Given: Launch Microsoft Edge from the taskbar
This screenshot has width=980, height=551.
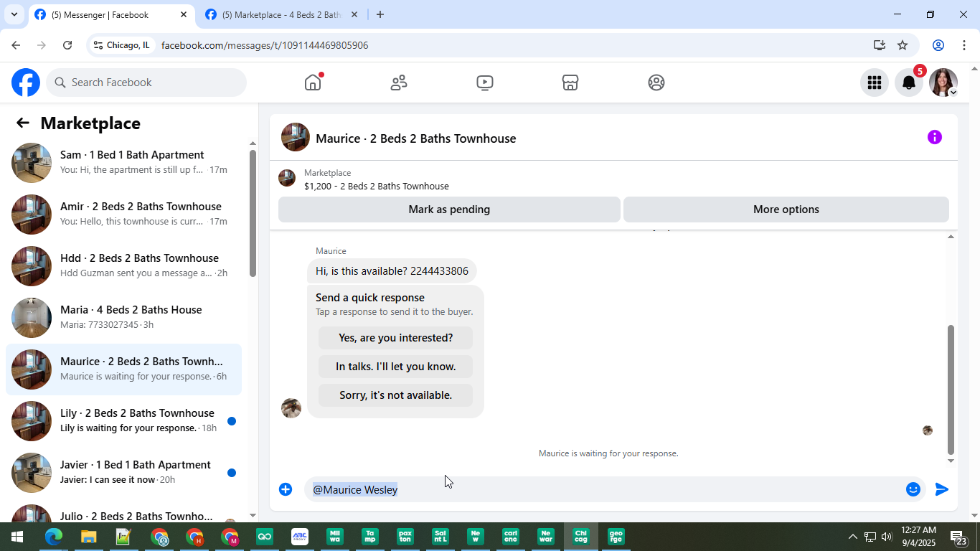Looking at the screenshot, I should point(53,537).
